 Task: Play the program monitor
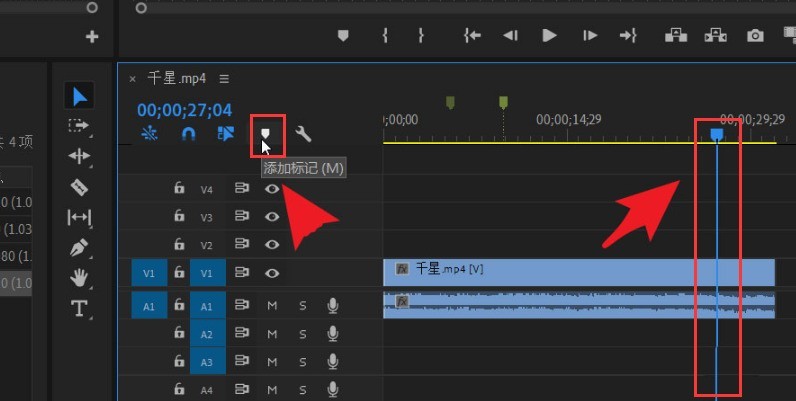click(x=549, y=36)
